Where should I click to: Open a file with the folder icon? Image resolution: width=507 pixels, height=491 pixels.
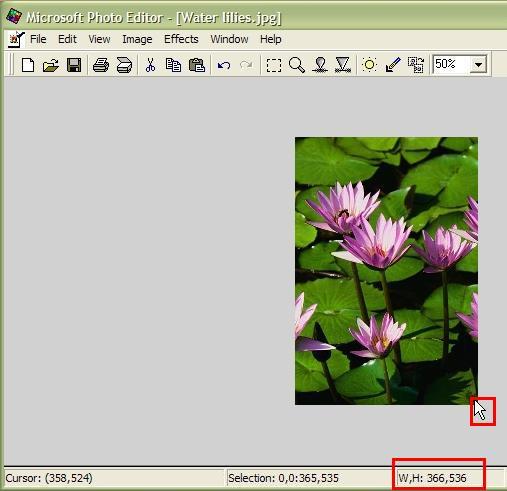point(51,65)
